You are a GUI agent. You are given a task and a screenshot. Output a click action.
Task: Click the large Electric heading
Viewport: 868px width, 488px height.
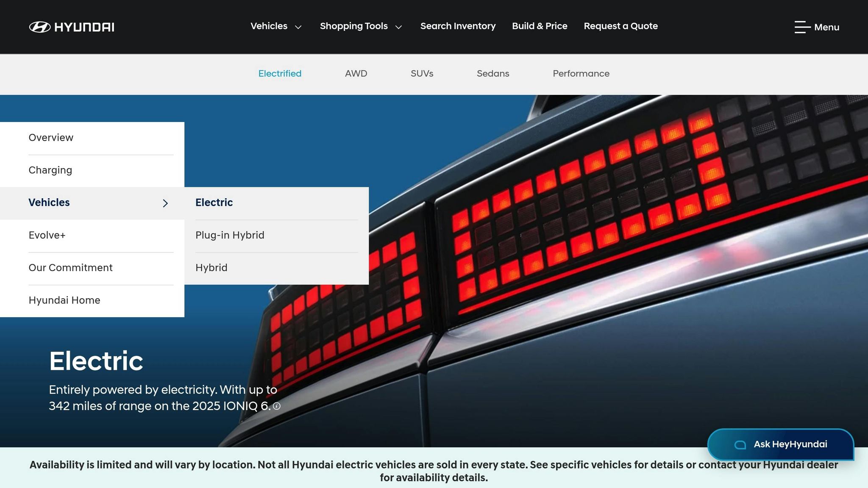[96, 361]
